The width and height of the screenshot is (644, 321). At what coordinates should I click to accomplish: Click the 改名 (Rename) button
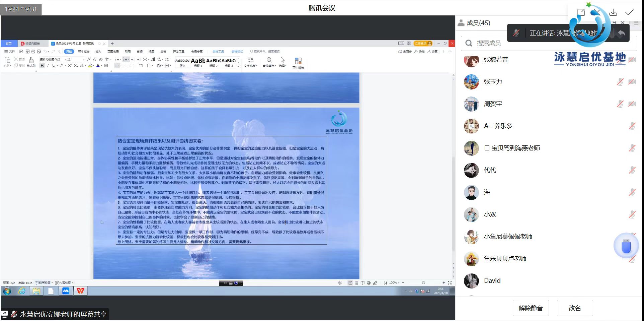point(575,308)
